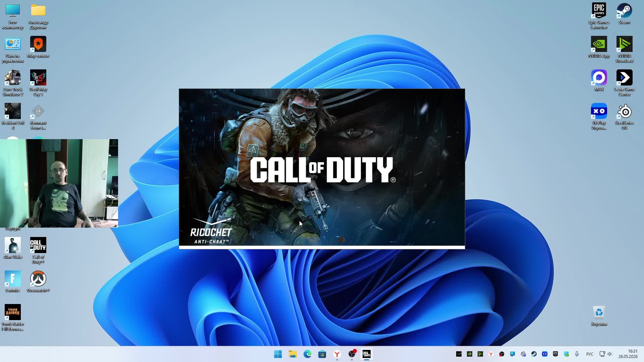Open Yandex Browser from taskbar

(x=337, y=354)
